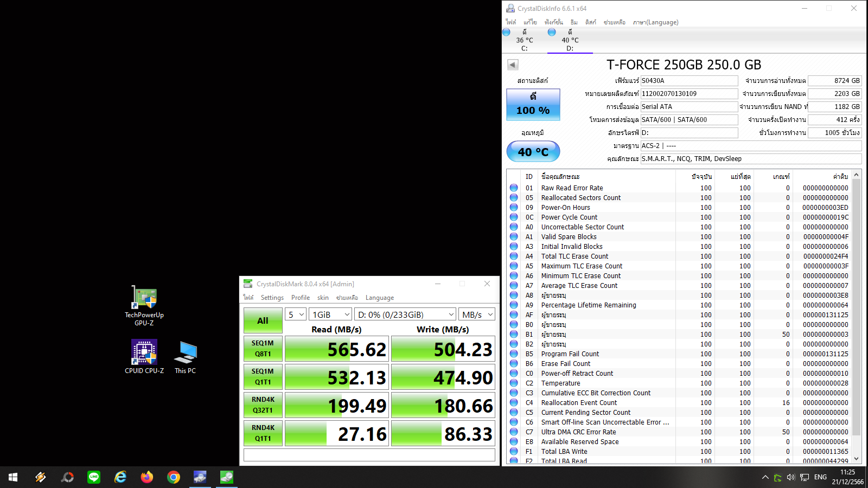The height and width of the screenshot is (488, 868).
Task: Expand the MB/s unit dropdown
Action: point(477,314)
